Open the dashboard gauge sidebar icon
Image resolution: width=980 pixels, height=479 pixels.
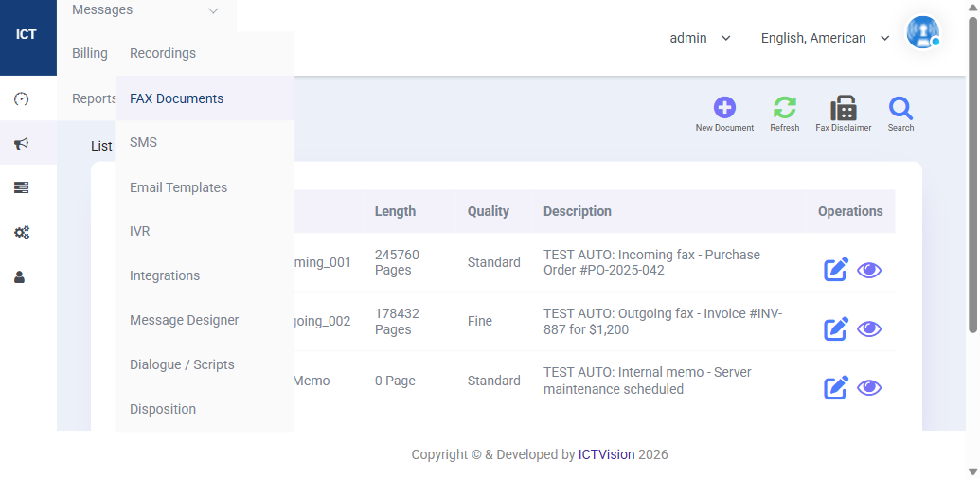pyautogui.click(x=21, y=98)
